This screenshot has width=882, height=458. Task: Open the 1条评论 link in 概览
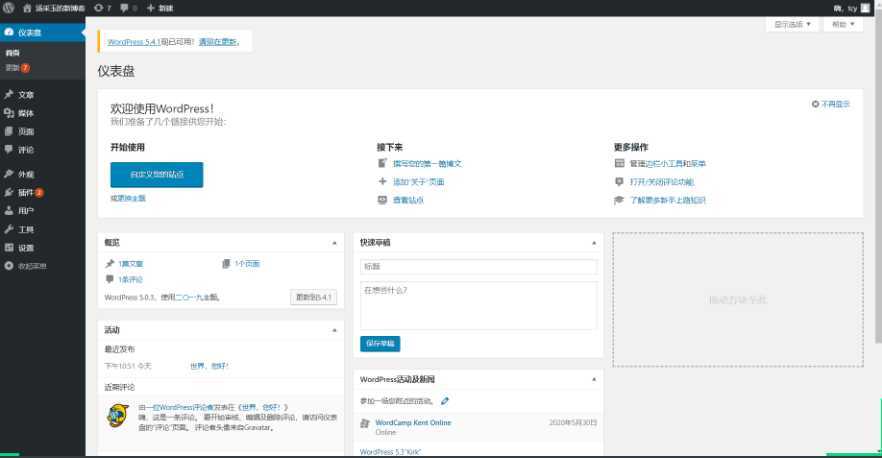pyautogui.click(x=130, y=279)
